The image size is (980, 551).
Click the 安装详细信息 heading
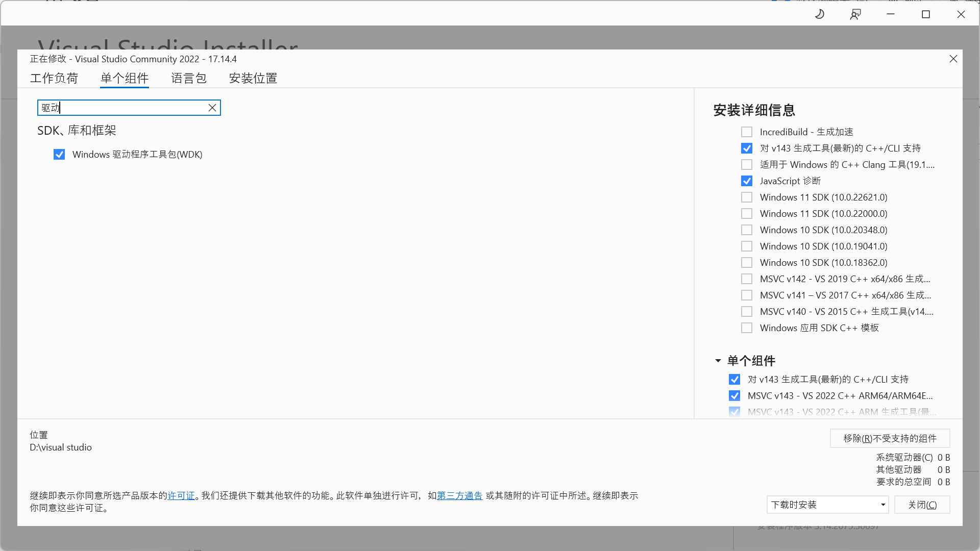(x=754, y=110)
